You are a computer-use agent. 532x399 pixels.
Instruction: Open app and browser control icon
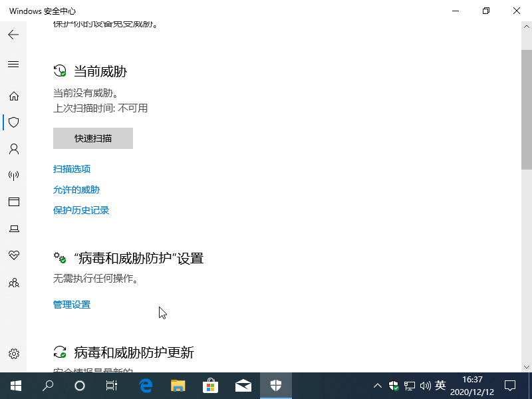click(13, 202)
